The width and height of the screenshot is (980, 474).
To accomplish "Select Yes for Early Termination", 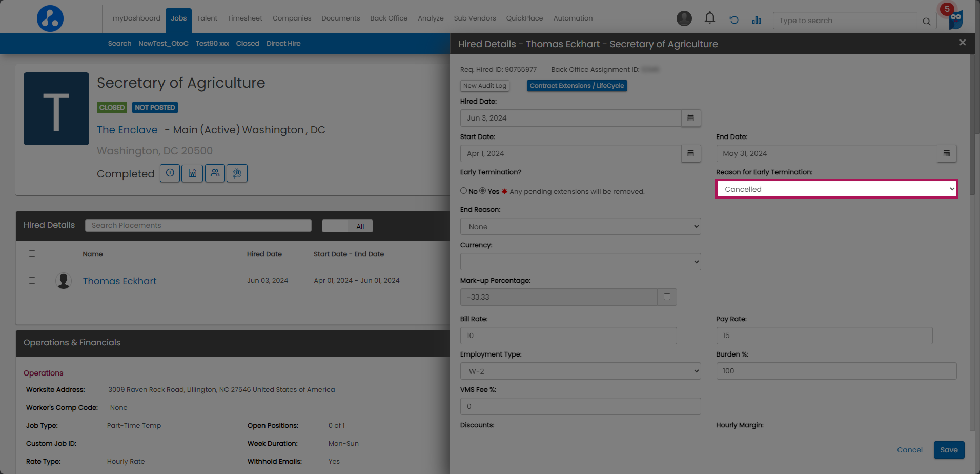I will [482, 191].
